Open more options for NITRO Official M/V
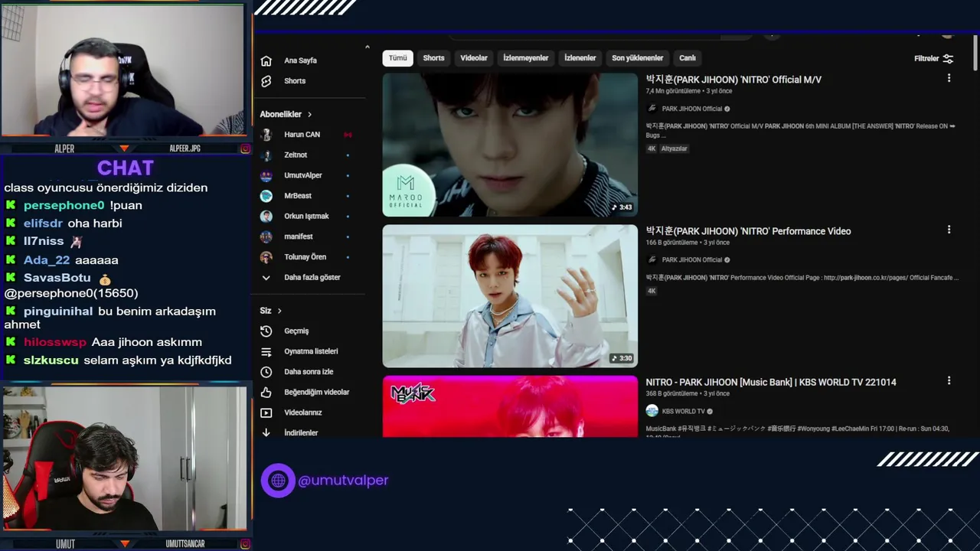The width and height of the screenshot is (980, 551). pos(949,78)
